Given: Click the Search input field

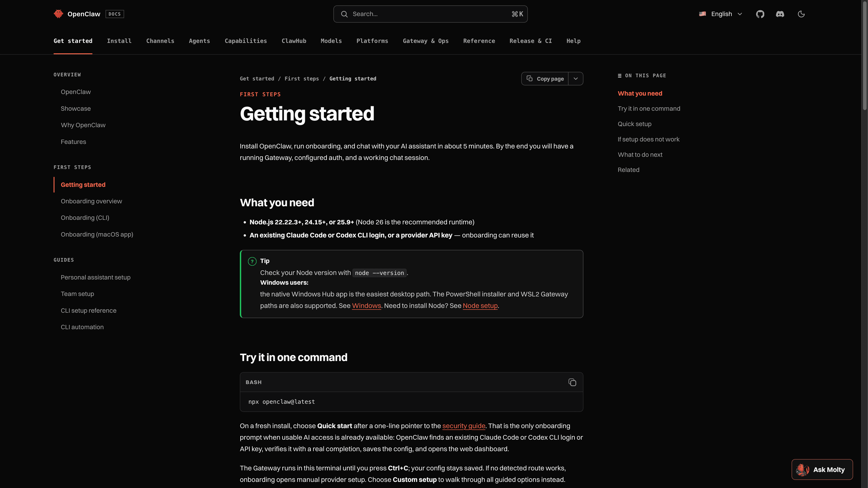Looking at the screenshot, I should [x=430, y=14].
